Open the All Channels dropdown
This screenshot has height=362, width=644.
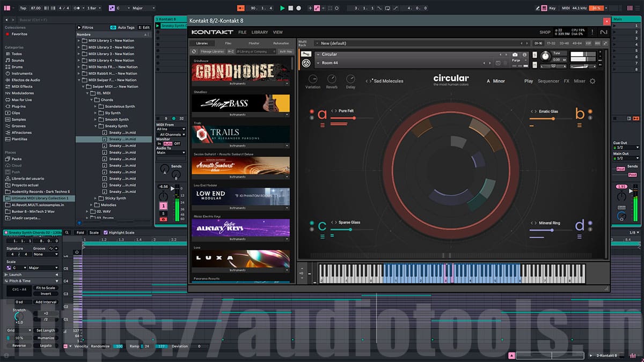coord(171,134)
